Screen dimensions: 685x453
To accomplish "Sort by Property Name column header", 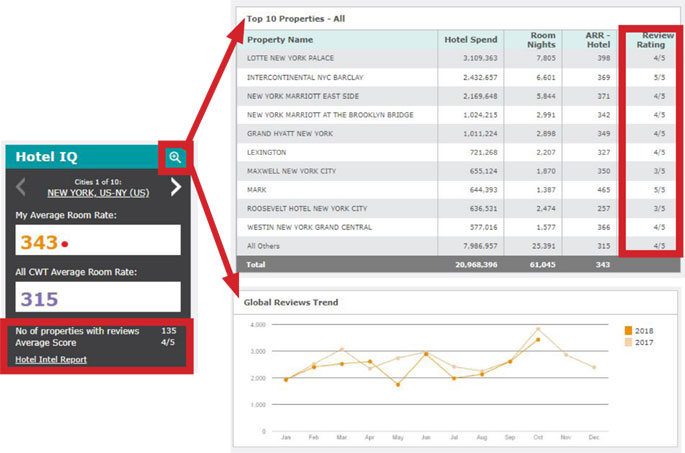I will 280,40.
